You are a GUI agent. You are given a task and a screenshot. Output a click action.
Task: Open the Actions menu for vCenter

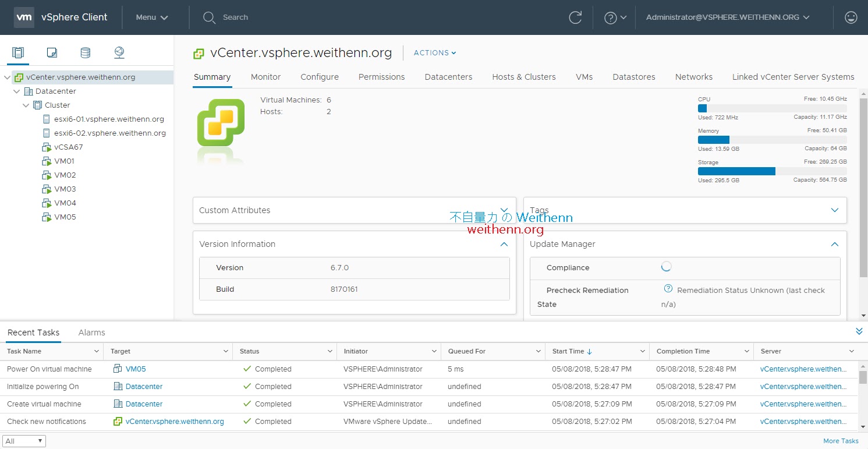[434, 52]
